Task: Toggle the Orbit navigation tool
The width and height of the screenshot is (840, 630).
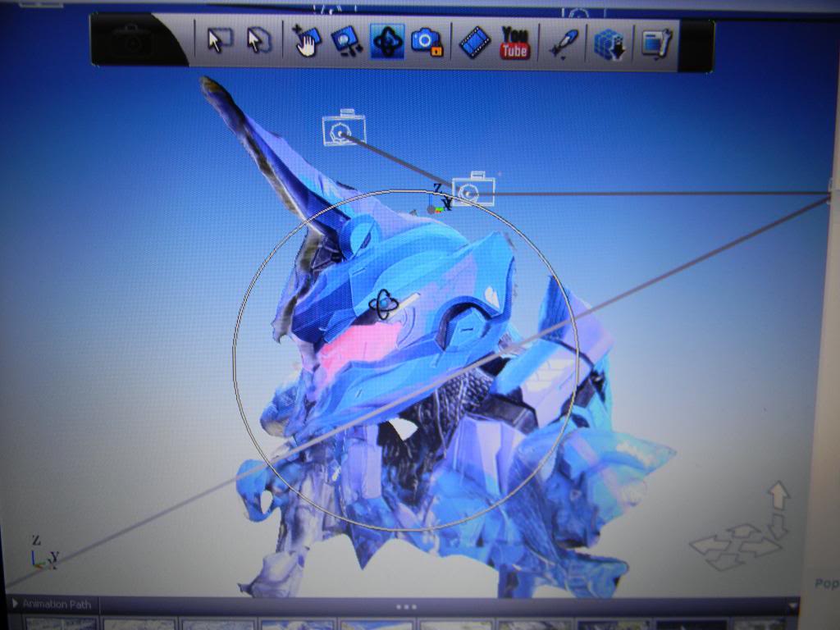Action: tap(387, 41)
